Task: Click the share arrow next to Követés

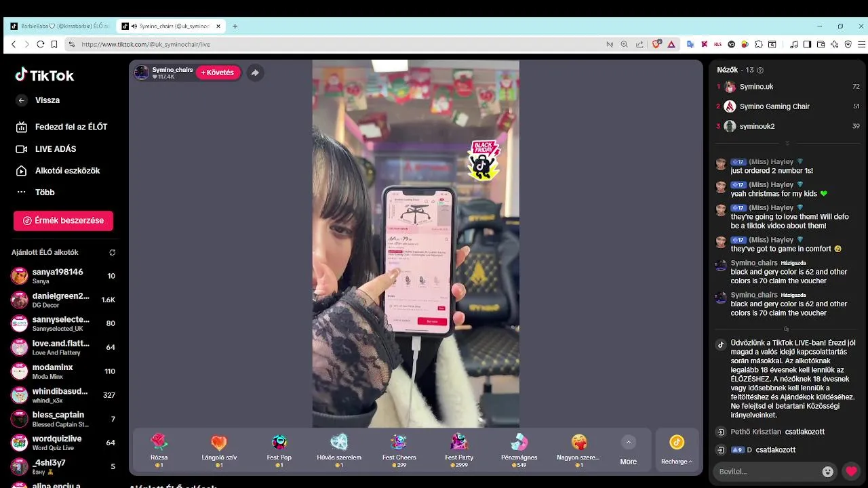Action: tap(254, 73)
